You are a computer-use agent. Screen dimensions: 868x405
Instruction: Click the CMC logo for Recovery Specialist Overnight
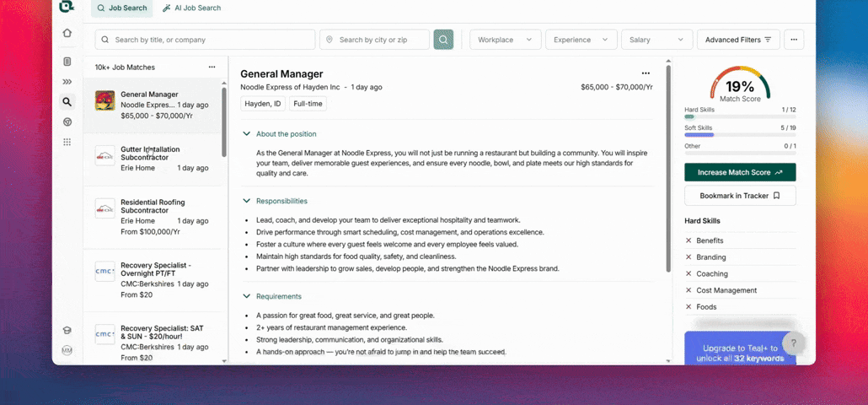[x=105, y=272]
